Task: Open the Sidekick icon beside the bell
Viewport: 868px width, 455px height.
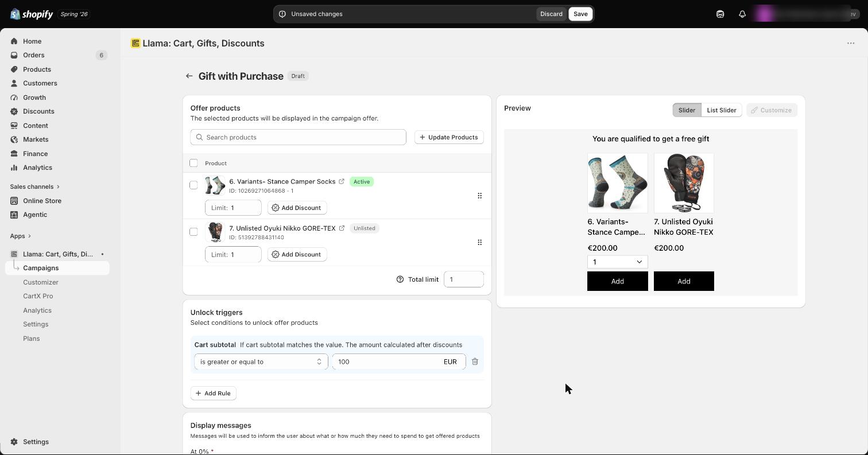Action: [x=720, y=14]
